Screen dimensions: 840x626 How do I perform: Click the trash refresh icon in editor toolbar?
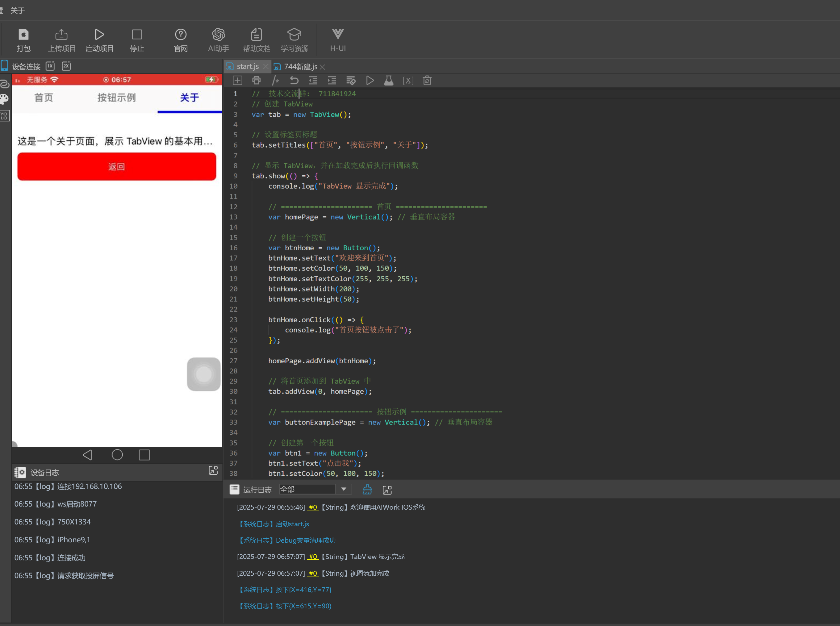(427, 80)
